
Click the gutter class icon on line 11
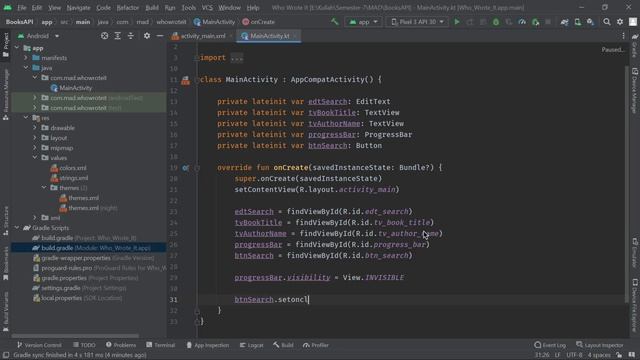click(x=185, y=80)
